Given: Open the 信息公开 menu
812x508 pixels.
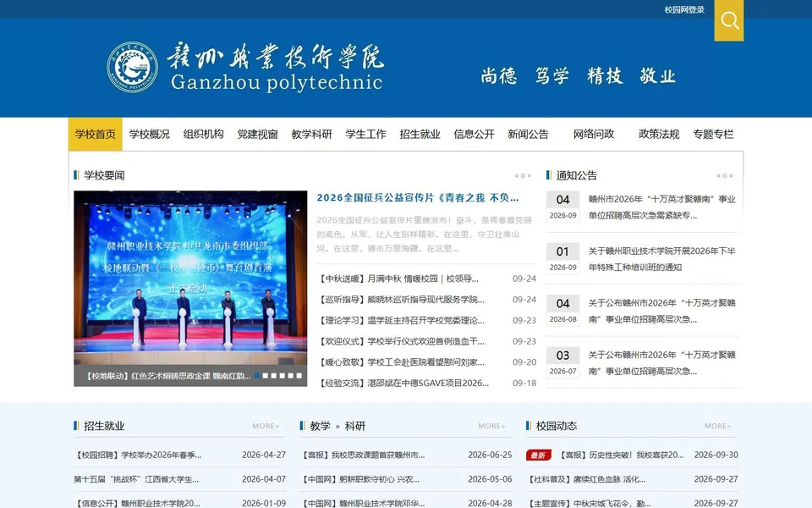Looking at the screenshot, I should [474, 135].
